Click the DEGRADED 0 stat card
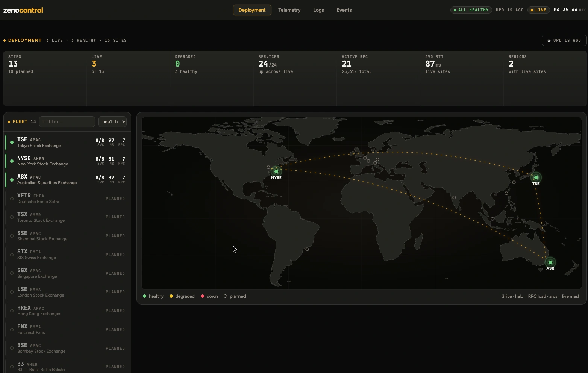 [212, 79]
